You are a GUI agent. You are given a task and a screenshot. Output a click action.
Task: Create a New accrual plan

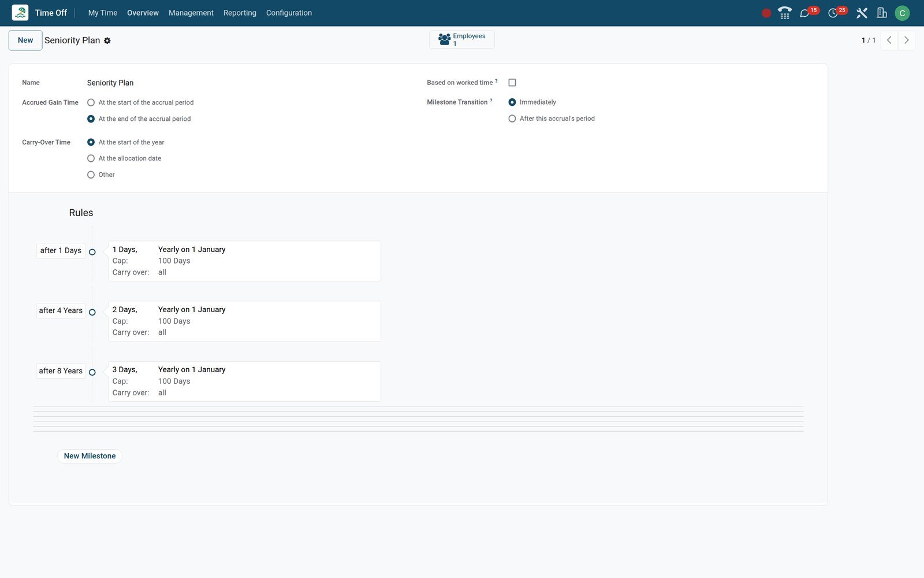coord(25,40)
